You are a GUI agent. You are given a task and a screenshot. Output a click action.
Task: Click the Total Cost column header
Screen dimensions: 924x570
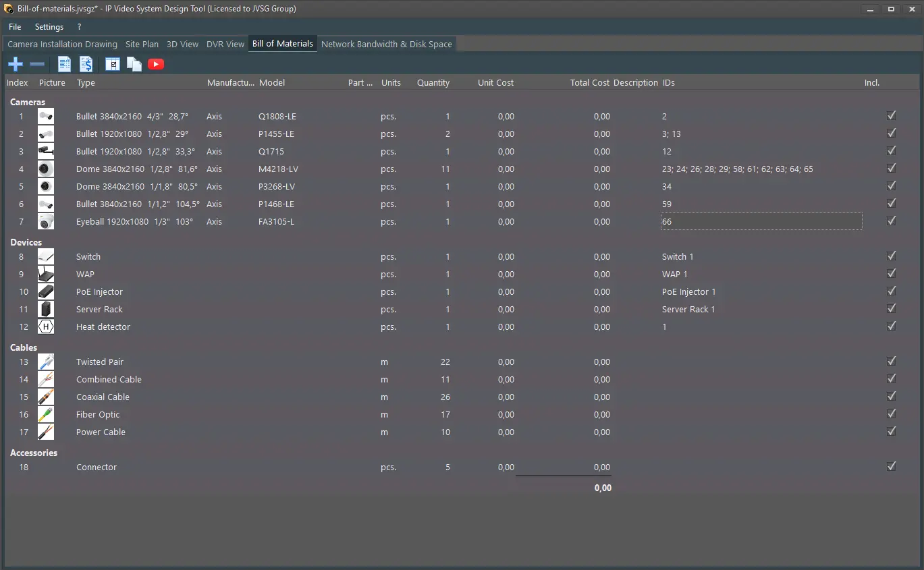tap(589, 83)
